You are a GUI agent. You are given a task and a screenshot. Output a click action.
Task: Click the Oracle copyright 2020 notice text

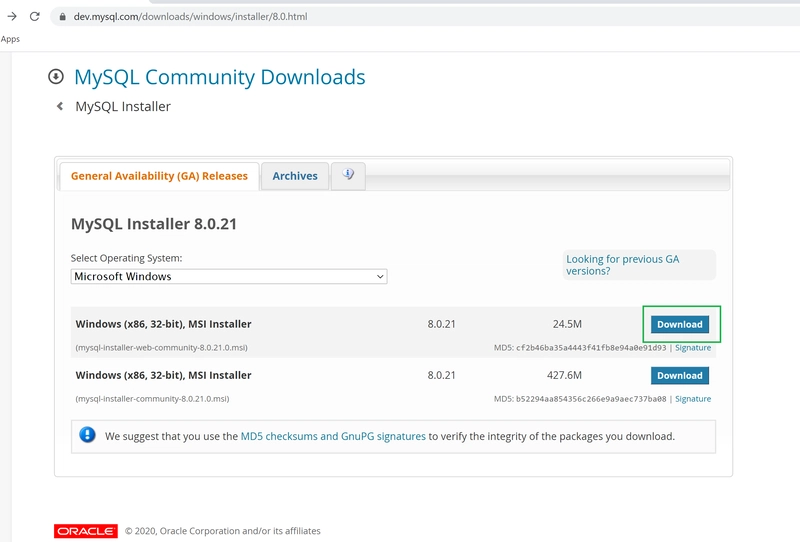tap(222, 531)
